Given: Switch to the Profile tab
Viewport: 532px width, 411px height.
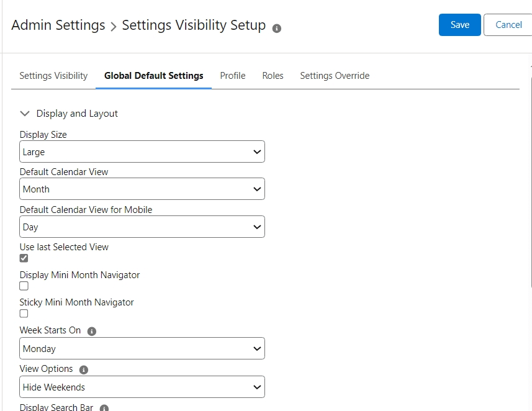Looking at the screenshot, I should tap(233, 76).
